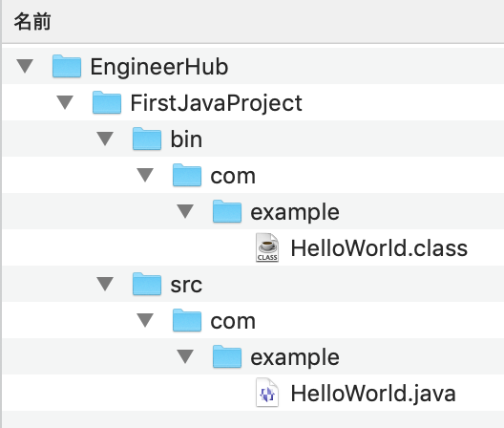Select the bin folder name
This screenshot has width=504, height=428.
186,139
